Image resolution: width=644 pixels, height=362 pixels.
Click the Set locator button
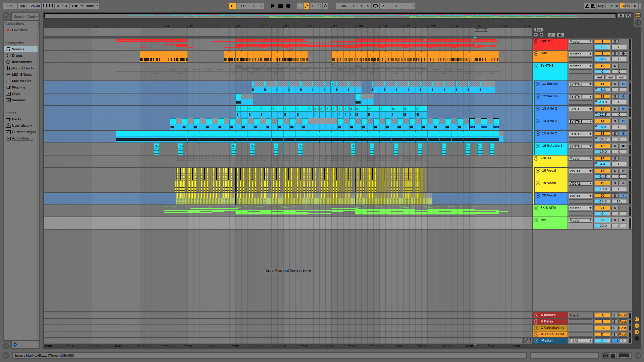click(538, 30)
